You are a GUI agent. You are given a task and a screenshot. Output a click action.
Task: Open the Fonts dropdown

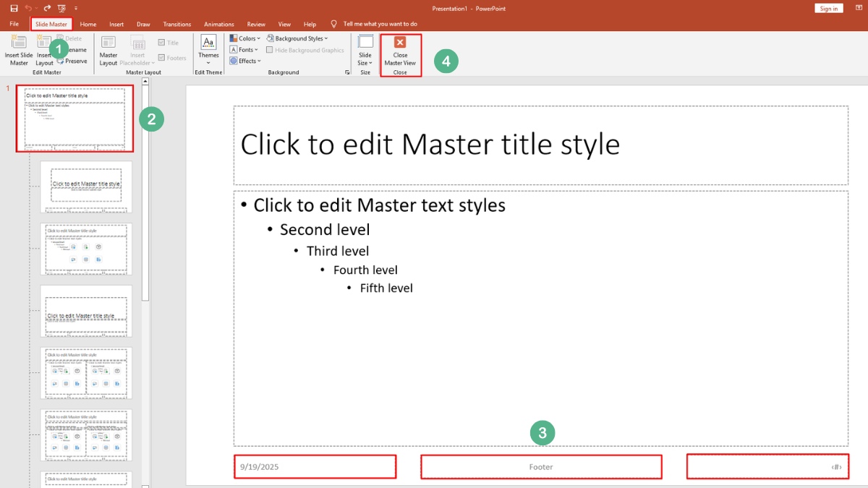244,50
